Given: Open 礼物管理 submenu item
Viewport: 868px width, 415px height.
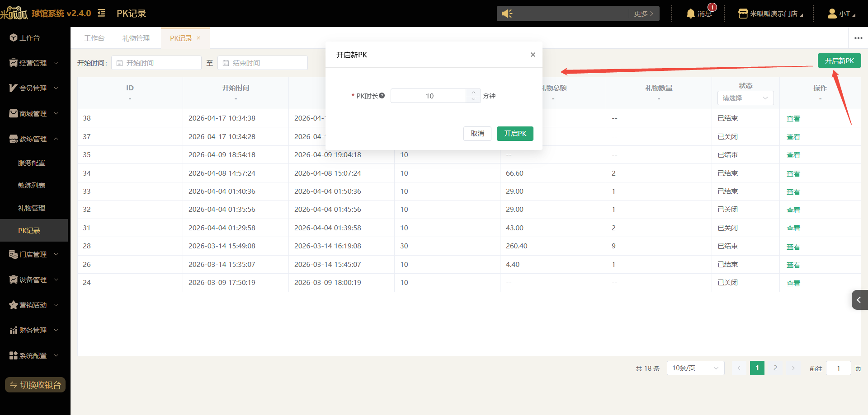Looking at the screenshot, I should click(34, 208).
